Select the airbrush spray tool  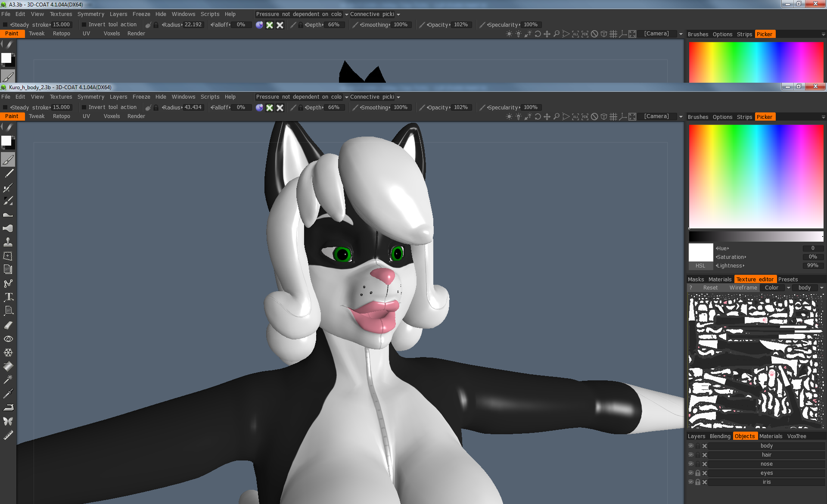click(8, 187)
